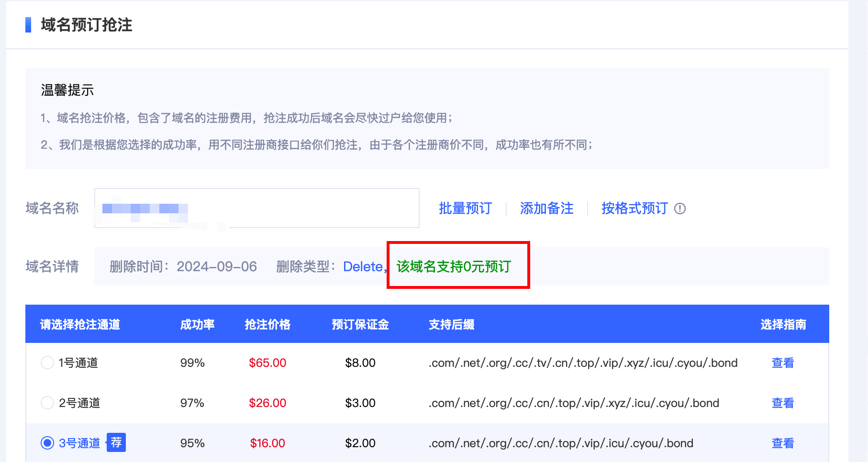868x462 pixels.
Task: Select the 1号通道 radio button
Action: 47,363
